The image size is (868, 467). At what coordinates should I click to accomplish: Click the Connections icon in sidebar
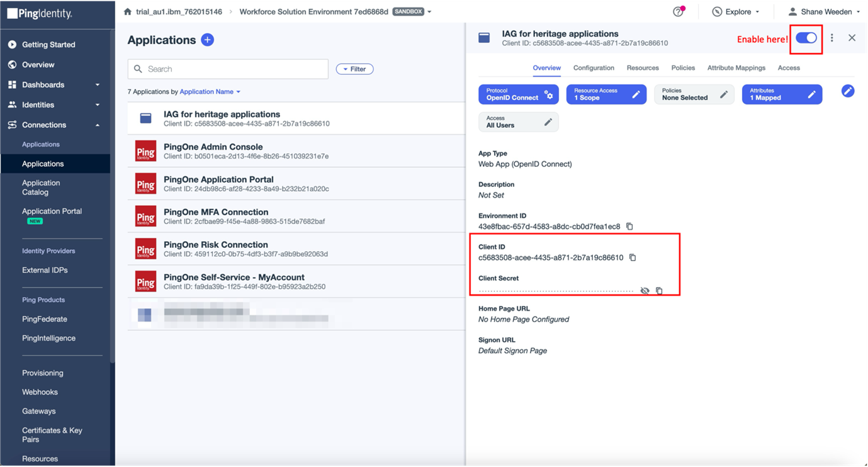[x=12, y=125]
